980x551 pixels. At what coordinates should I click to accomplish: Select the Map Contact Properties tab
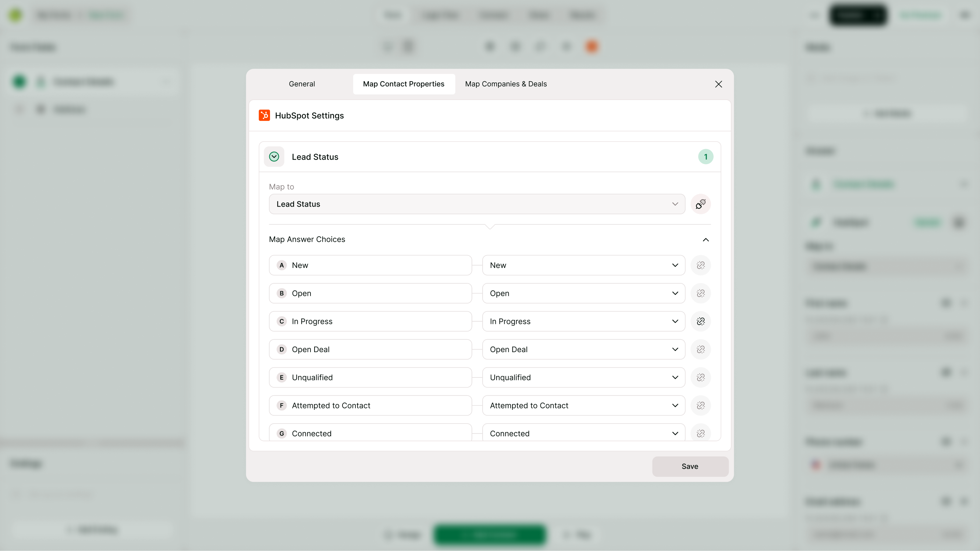point(404,84)
